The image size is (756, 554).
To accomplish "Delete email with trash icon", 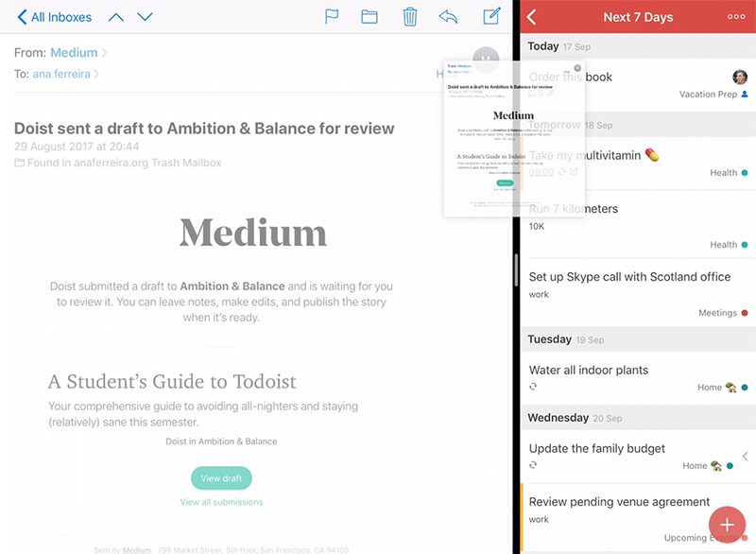I will (x=410, y=16).
